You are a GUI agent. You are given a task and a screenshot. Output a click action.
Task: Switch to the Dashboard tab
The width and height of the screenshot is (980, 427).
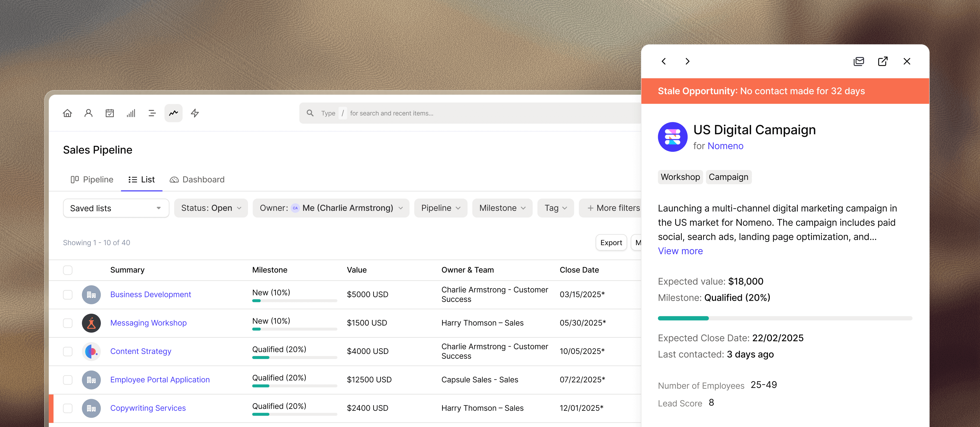click(197, 179)
